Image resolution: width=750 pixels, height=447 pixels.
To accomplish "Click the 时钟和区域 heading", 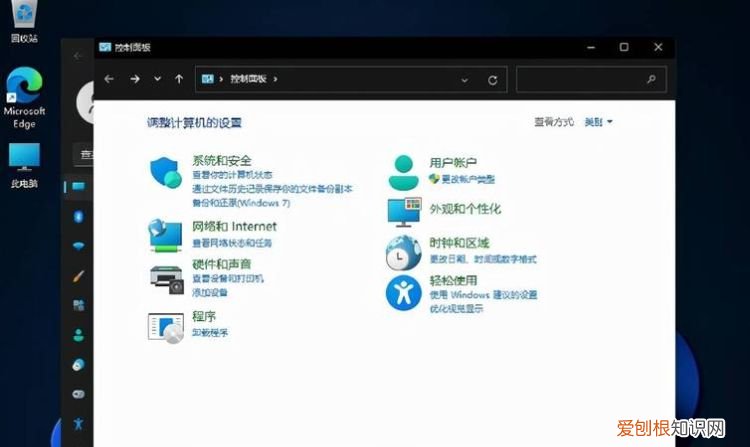I will click(459, 243).
